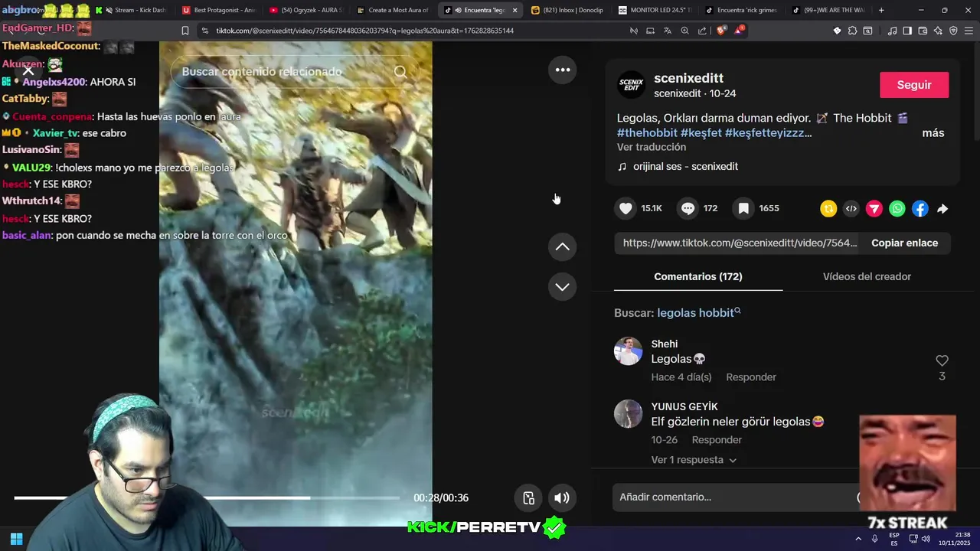980x551 pixels.
Task: Open browser extensions puzzle icon
Action: (x=852, y=31)
